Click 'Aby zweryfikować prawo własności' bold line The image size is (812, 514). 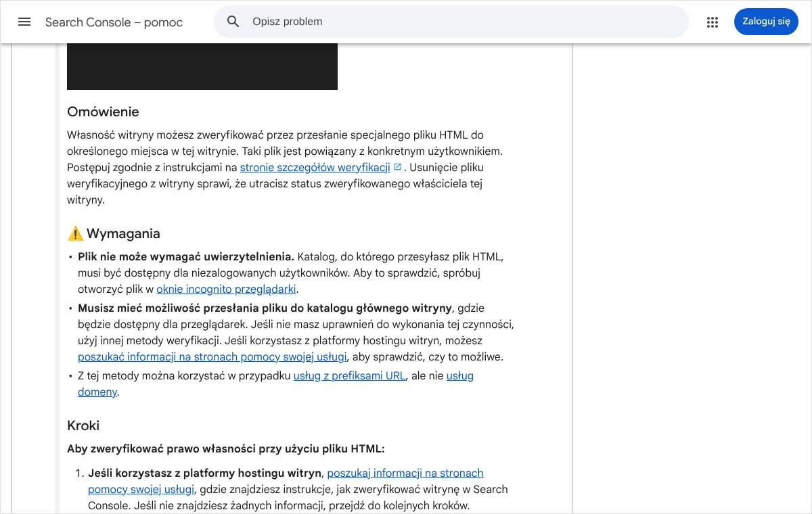[226, 448]
